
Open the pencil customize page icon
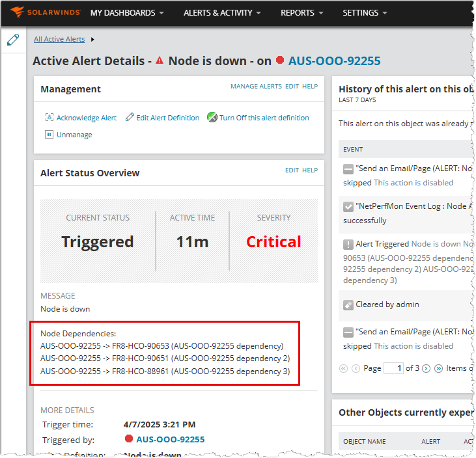pos(13,40)
